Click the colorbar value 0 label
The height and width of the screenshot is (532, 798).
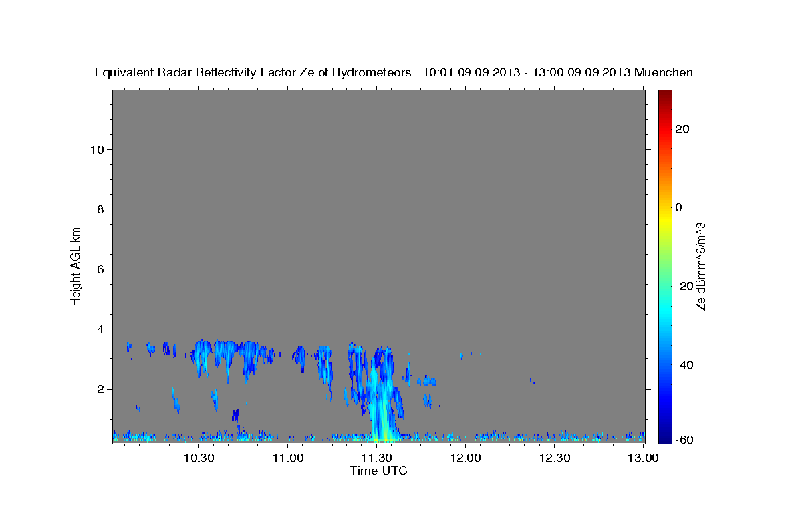[x=679, y=207]
